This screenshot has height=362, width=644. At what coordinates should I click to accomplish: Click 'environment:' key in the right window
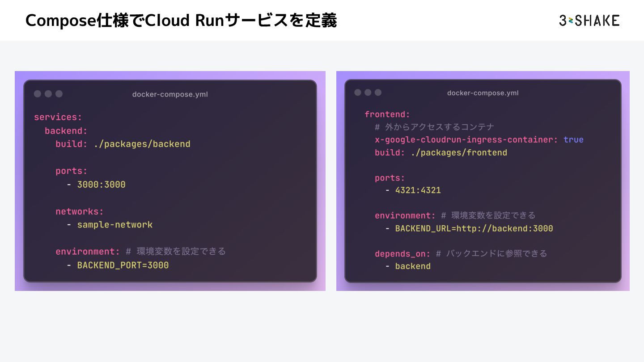[x=405, y=216]
